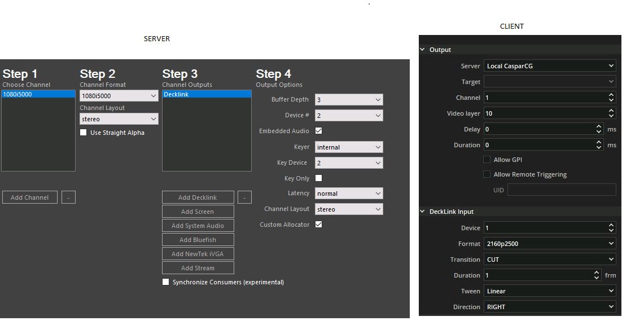Viewport: 644px width, 334px height.
Task: Click the minus button next to Add Decklink
Action: [244, 197]
